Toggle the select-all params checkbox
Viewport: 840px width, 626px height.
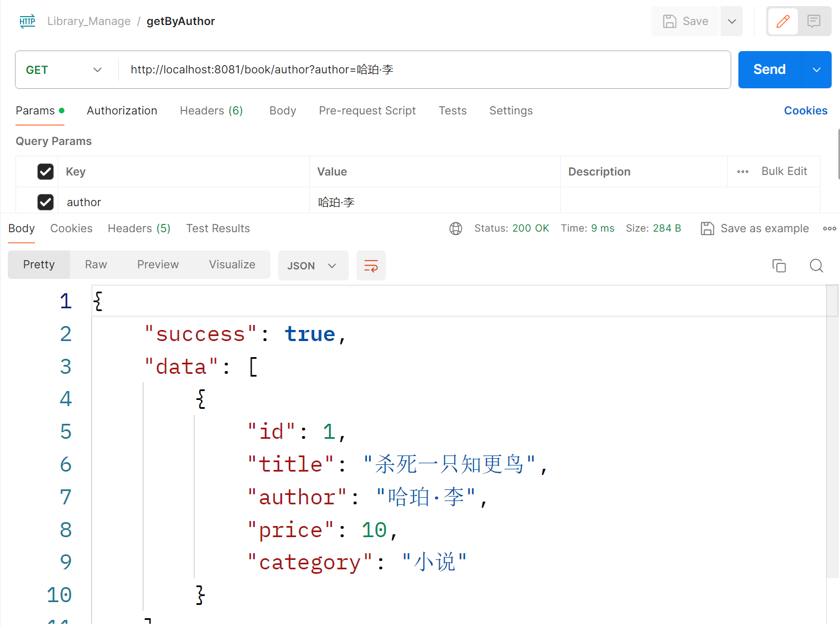pos(46,172)
